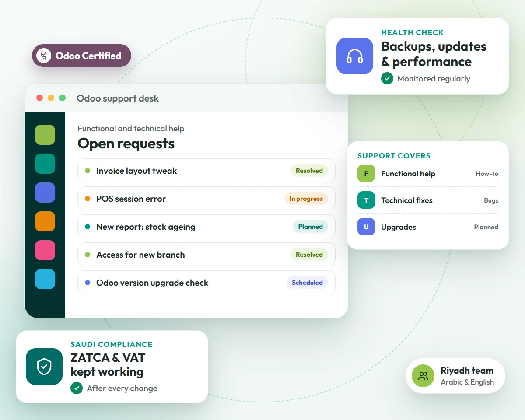Select the Technical fixes row label
Viewport: 525px width, 420px height.
407,200
